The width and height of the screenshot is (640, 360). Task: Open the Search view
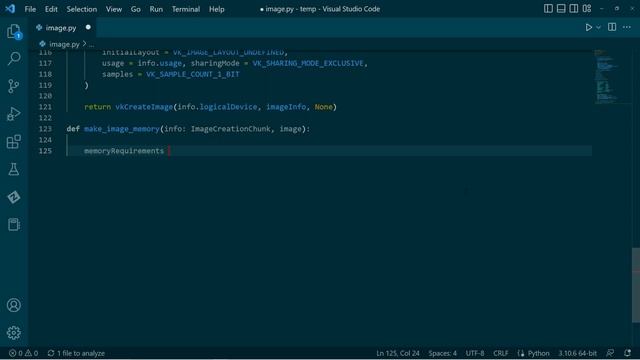pyautogui.click(x=14, y=58)
